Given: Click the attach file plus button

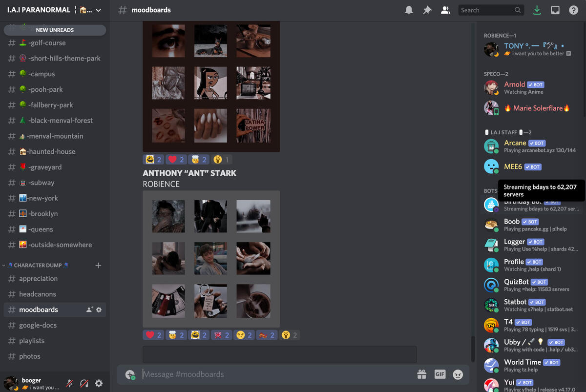Looking at the screenshot, I should 130,374.
